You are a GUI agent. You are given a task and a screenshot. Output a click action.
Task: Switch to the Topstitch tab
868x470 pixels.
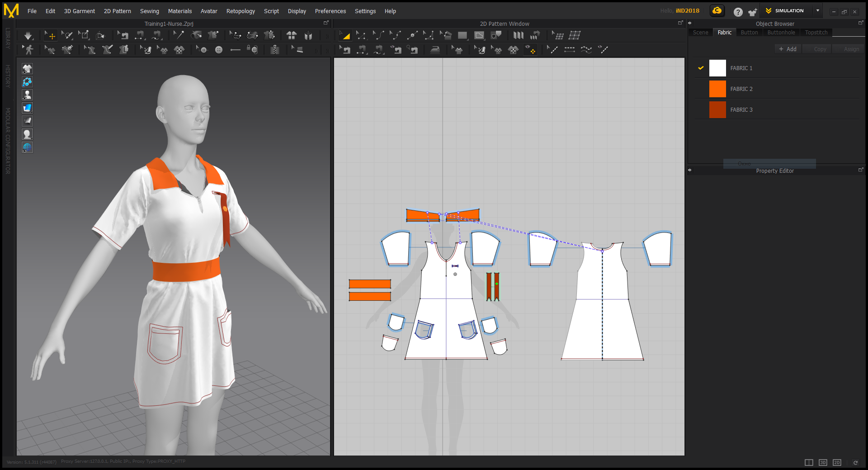816,33
